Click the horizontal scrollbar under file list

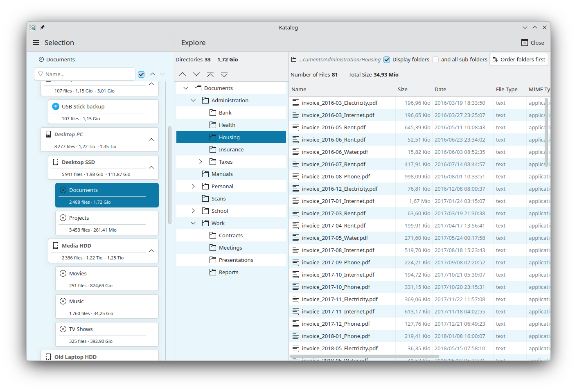[365, 356]
